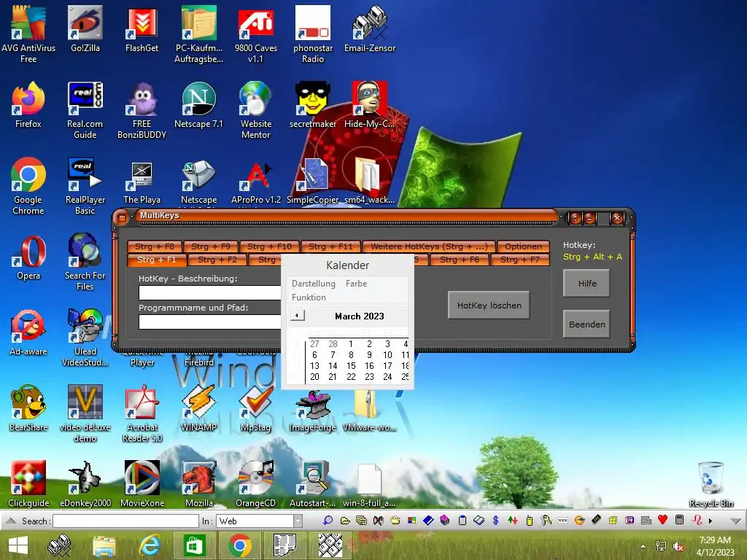Viewport: 747px width, 560px height.
Task: Select the Strg + F1 tab
Action: tap(157, 260)
